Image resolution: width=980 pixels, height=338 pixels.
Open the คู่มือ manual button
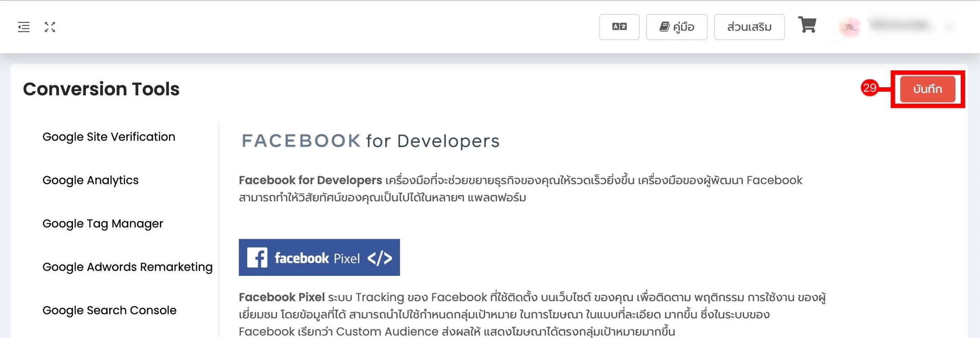[x=677, y=27]
